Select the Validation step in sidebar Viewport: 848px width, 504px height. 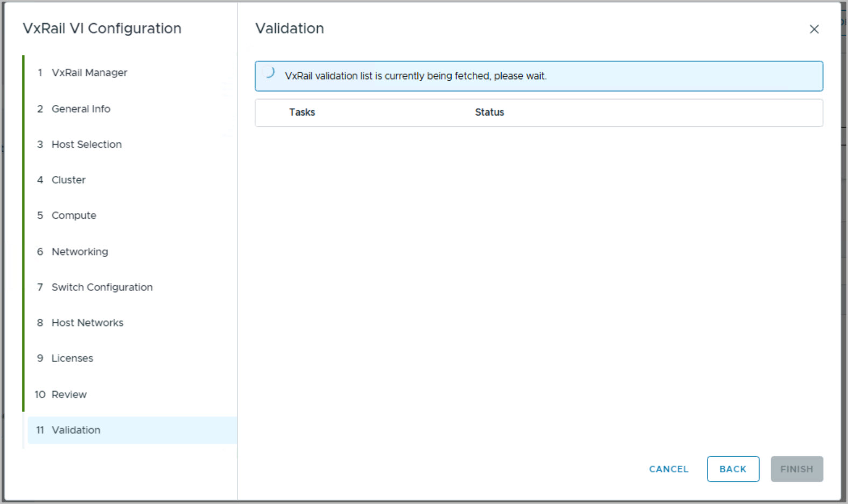pos(76,430)
